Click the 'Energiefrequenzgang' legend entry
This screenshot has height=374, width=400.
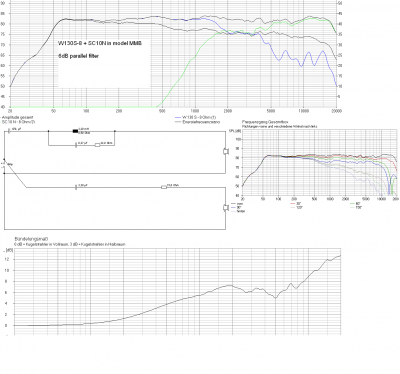pyautogui.click(x=197, y=122)
